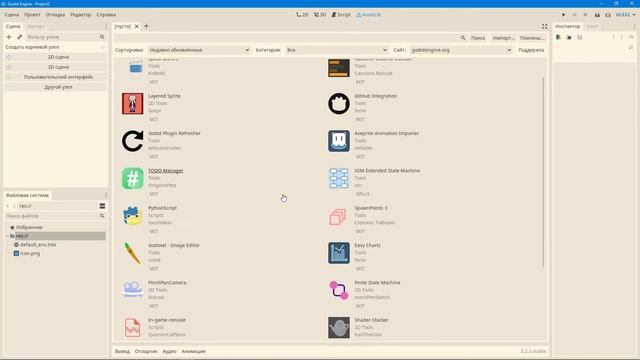This screenshot has width=640, height=360.
Task: Click the play custom scene icon
Action: click(608, 15)
